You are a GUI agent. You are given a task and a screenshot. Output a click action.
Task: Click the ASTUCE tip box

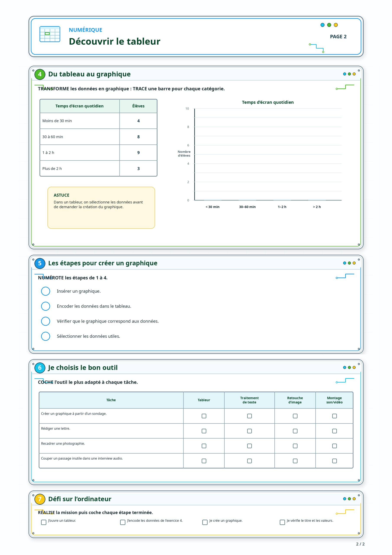tap(101, 208)
